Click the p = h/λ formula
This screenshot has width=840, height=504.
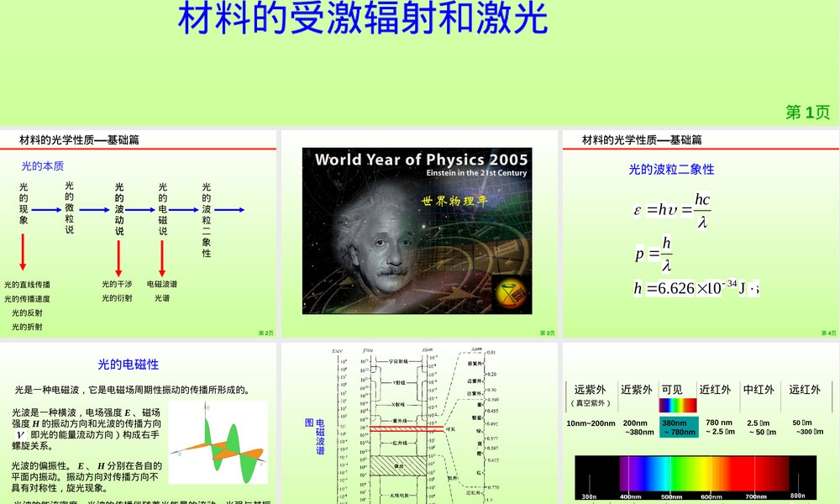(x=653, y=254)
